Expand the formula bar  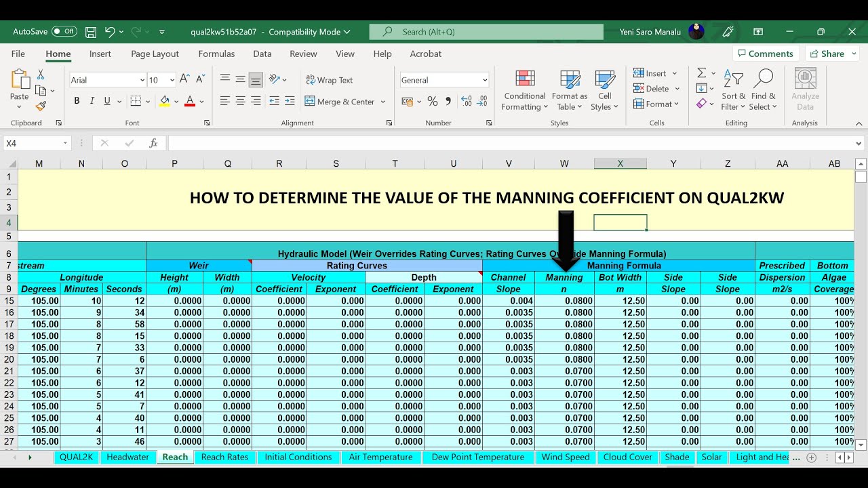point(859,143)
